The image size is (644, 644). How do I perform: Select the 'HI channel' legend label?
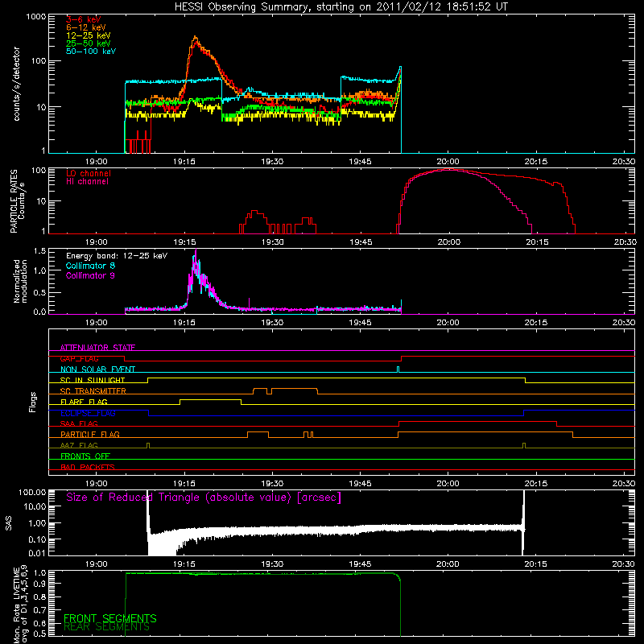point(87,182)
